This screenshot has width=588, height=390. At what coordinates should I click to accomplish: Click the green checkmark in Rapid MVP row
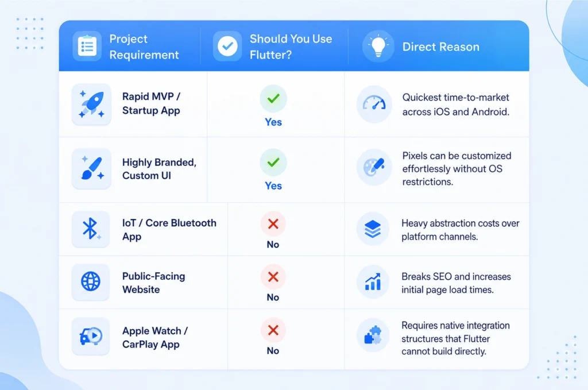273,99
